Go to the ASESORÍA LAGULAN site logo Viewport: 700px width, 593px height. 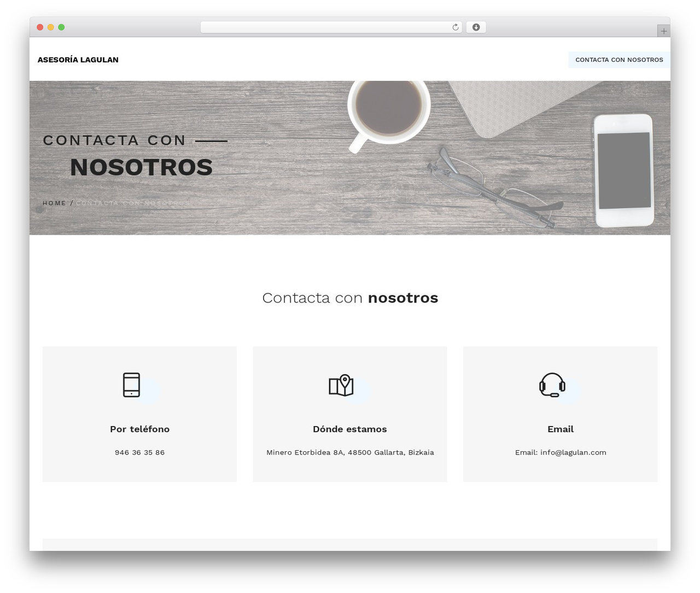pyautogui.click(x=78, y=60)
